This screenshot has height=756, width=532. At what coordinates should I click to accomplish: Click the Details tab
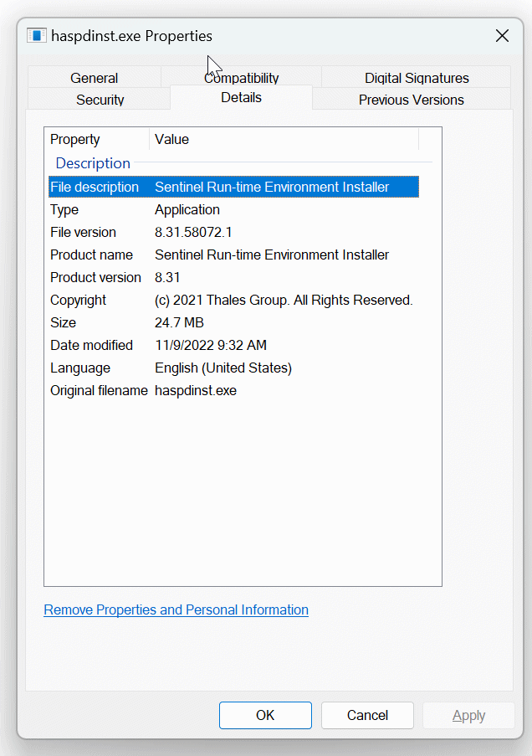click(x=242, y=97)
